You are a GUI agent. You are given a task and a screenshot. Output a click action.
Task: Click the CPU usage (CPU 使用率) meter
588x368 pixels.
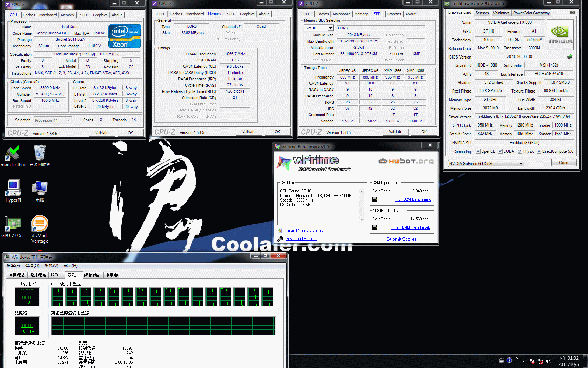pyautogui.click(x=27, y=297)
